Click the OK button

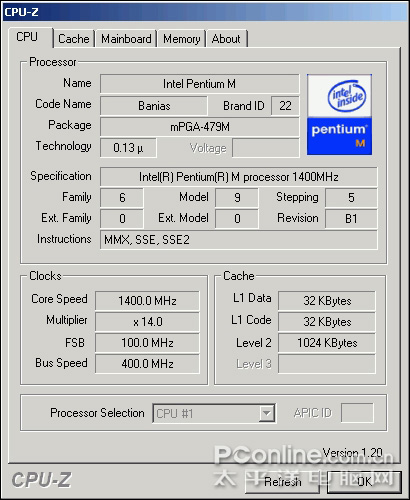click(x=364, y=482)
